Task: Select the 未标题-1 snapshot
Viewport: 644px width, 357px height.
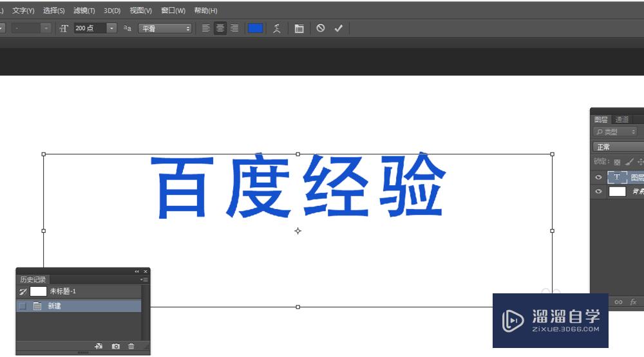Action: coord(79,291)
